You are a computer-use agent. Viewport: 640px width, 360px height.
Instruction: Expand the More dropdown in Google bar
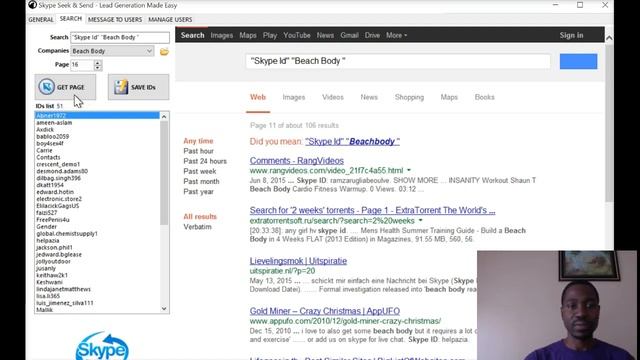(x=396, y=35)
